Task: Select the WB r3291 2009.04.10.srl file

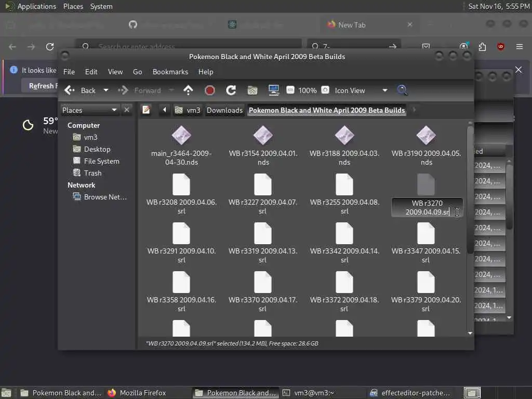Action: click(x=181, y=243)
